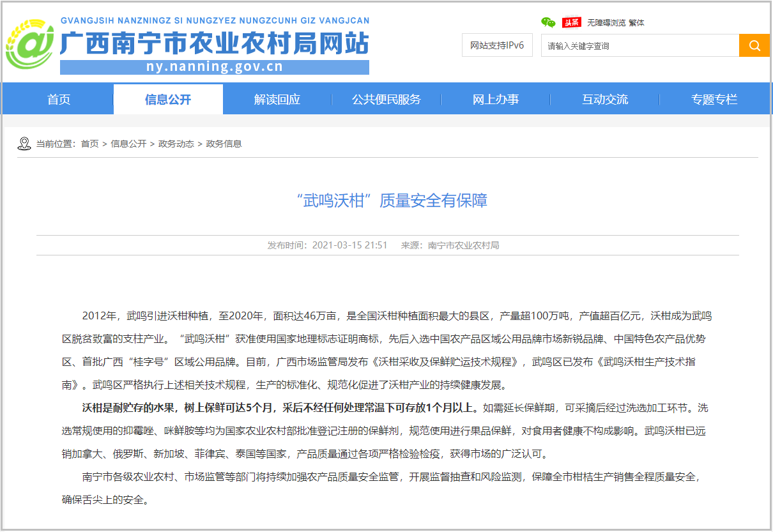This screenshot has width=773, height=532.
Task: Click the ny.nanning.gov.cn banner
Action: tap(215, 66)
